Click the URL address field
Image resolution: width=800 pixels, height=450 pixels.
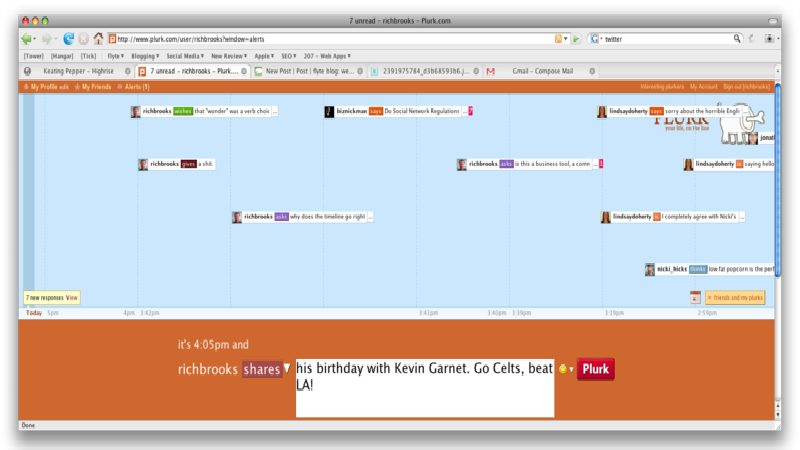(334, 39)
